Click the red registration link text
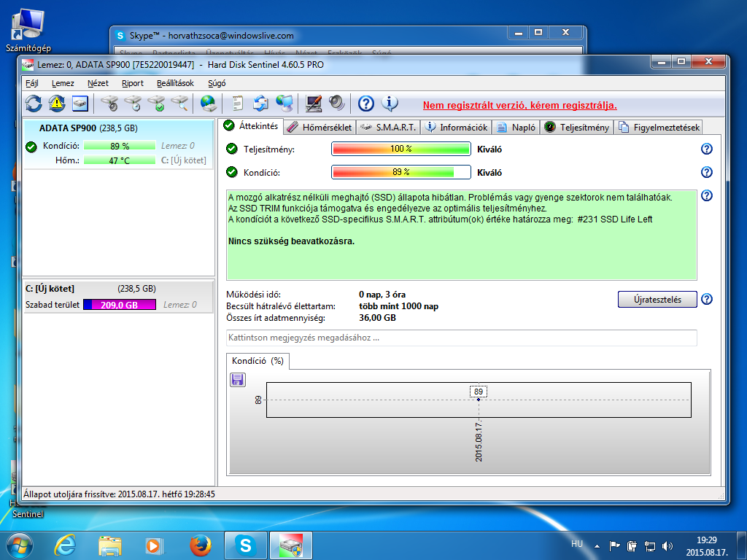This screenshot has width=747, height=560. click(x=519, y=105)
